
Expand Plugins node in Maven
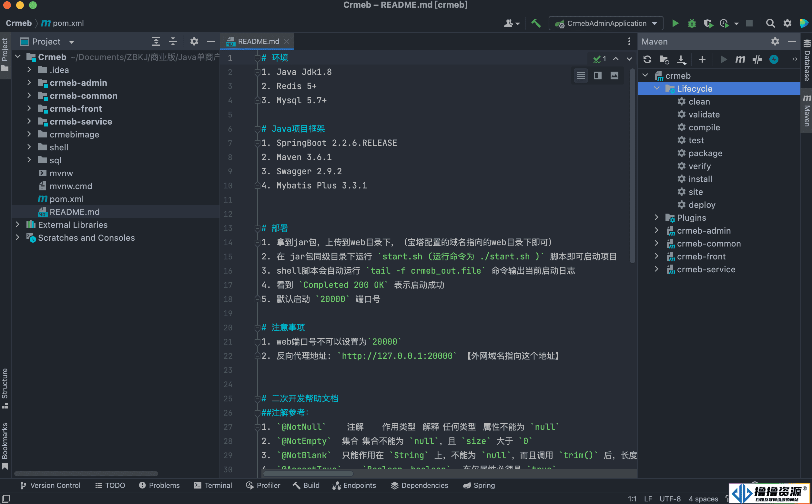pyautogui.click(x=657, y=217)
